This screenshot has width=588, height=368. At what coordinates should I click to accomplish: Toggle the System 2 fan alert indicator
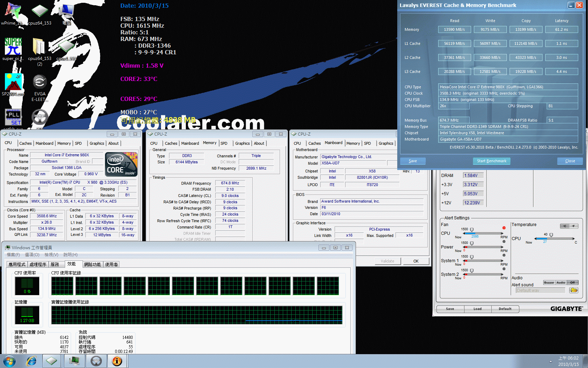click(x=504, y=269)
